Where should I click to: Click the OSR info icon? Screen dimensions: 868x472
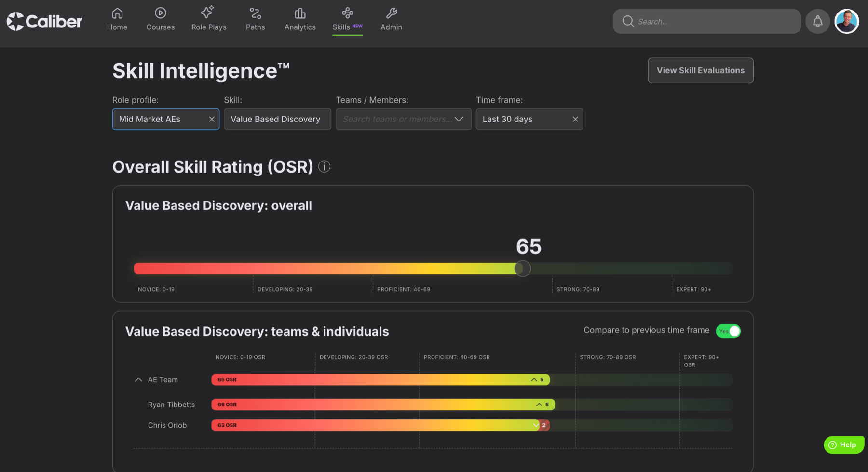(x=325, y=167)
